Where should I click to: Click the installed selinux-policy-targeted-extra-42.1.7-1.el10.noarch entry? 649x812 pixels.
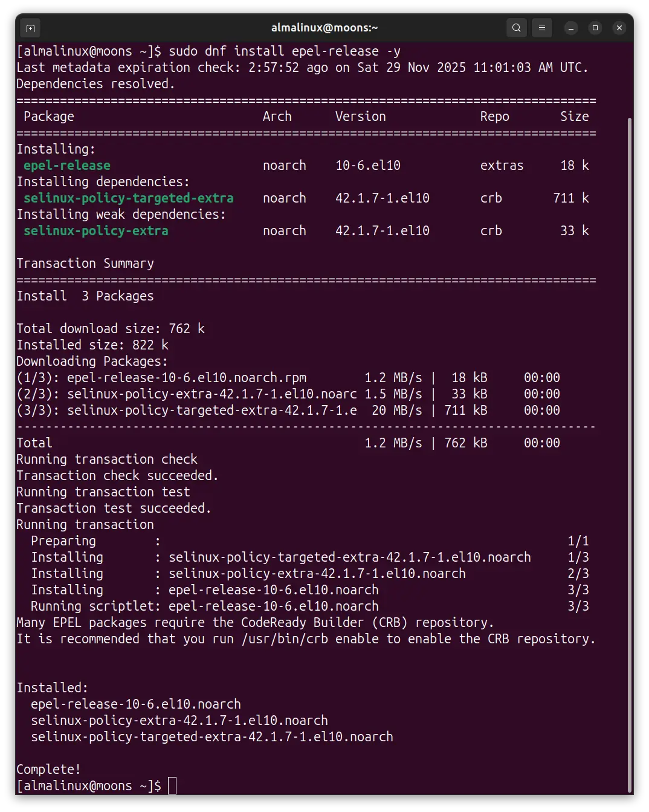(212, 737)
